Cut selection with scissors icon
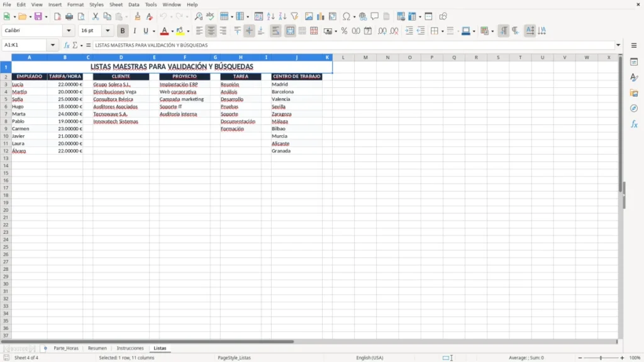Screen dimensions: 644x362 [96, 16]
